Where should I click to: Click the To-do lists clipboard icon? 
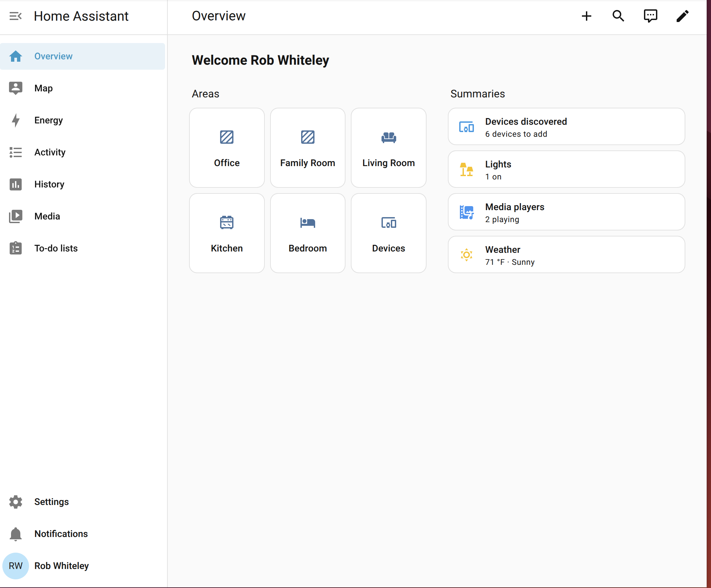coord(16,248)
